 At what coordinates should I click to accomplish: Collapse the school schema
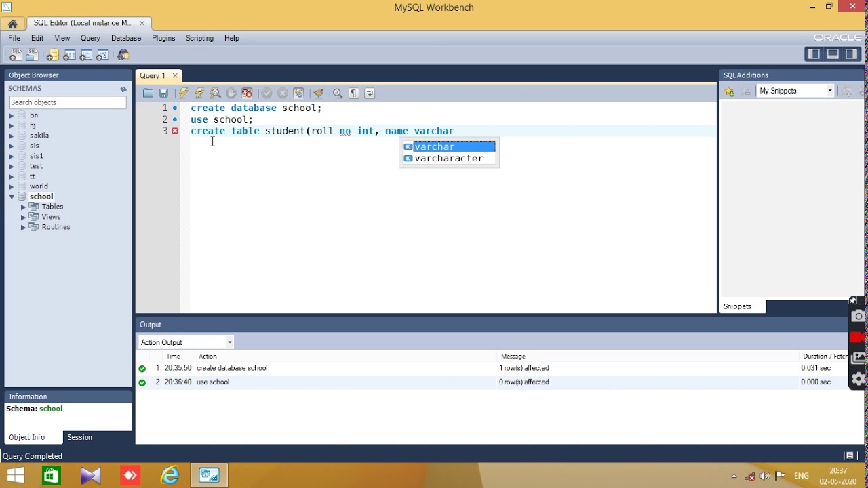[x=12, y=197]
